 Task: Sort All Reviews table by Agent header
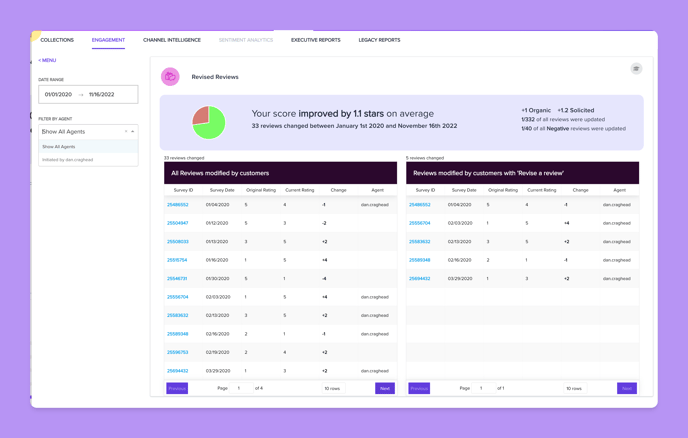coord(377,190)
